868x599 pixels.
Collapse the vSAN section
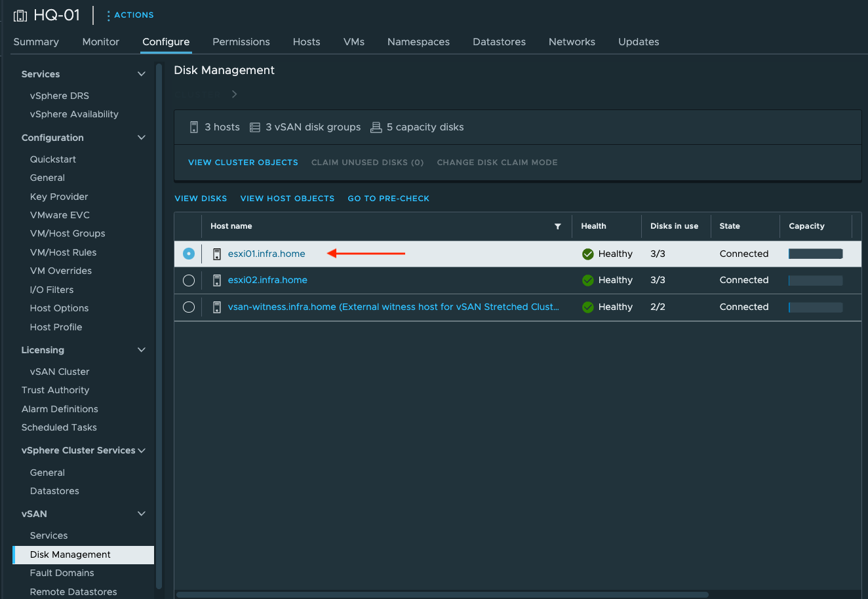[141, 513]
